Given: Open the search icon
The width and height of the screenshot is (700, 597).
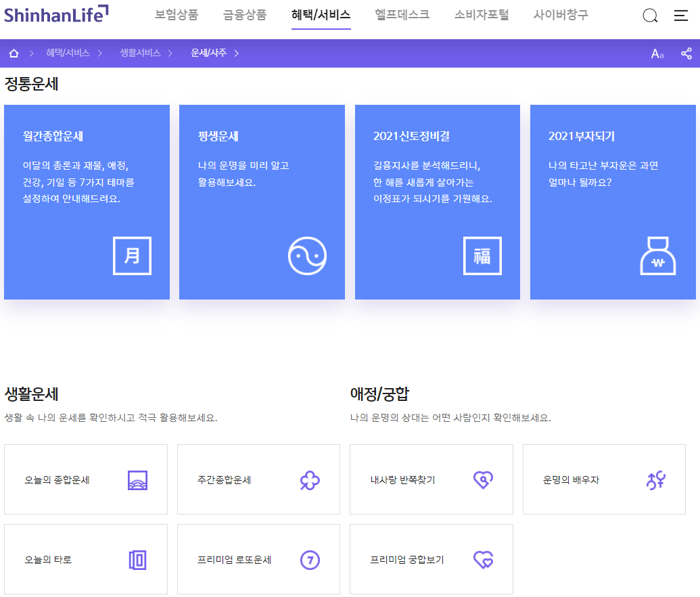Looking at the screenshot, I should coord(649,16).
